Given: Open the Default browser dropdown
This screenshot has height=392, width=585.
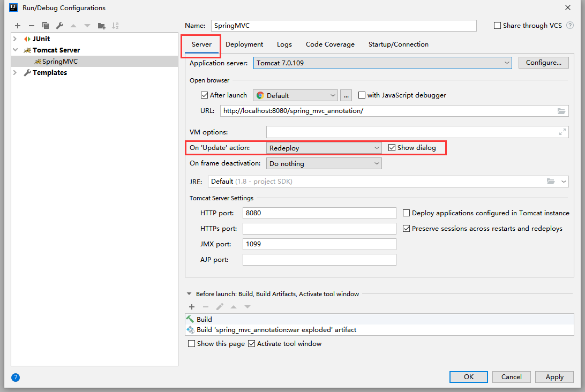Looking at the screenshot, I should point(295,95).
